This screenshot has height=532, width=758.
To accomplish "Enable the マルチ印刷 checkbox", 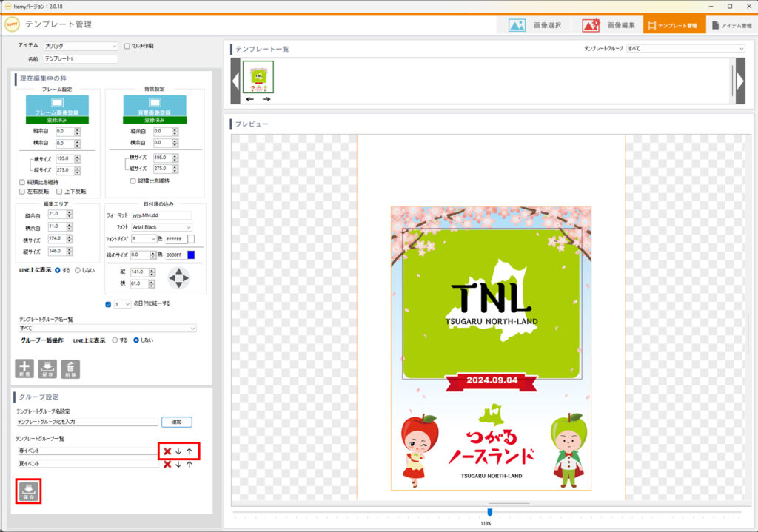I will [127, 46].
